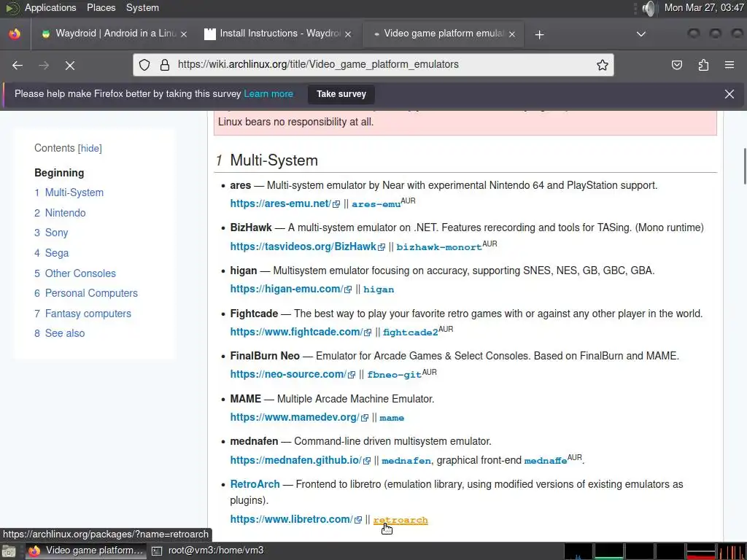Switch to the Video game platform taskbar window
Screen dimensions: 747x560
click(x=85, y=551)
